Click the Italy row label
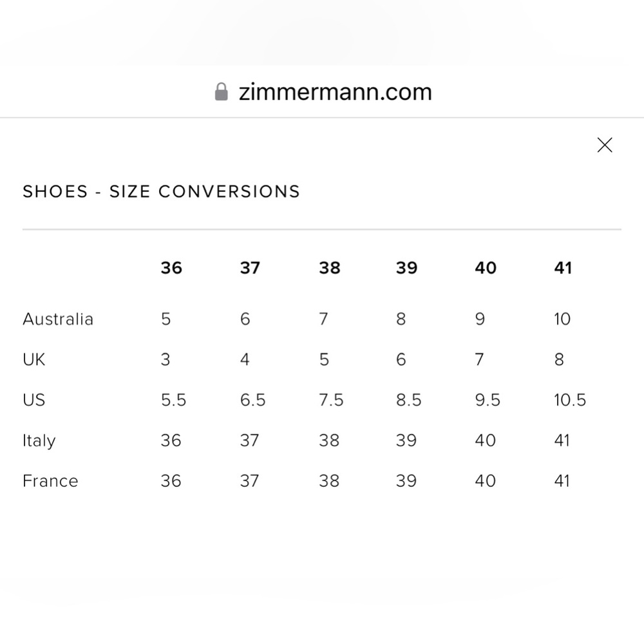The image size is (644, 644). coord(39,440)
